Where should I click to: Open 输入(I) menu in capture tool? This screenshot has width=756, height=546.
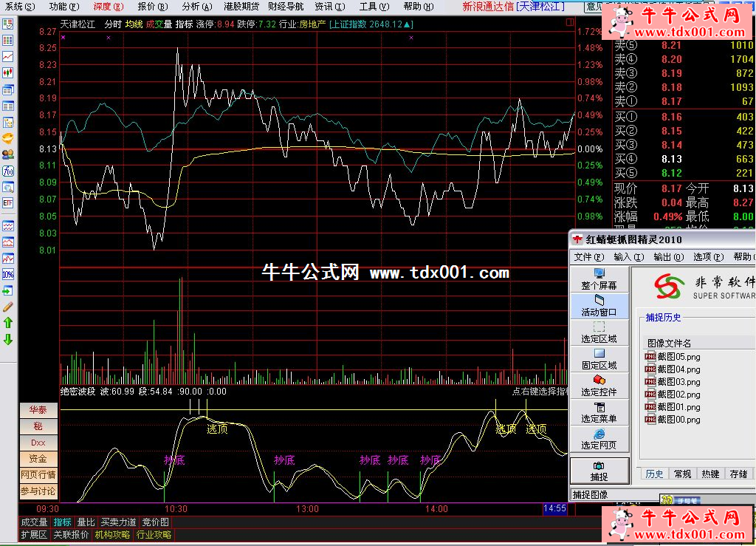tap(629, 257)
